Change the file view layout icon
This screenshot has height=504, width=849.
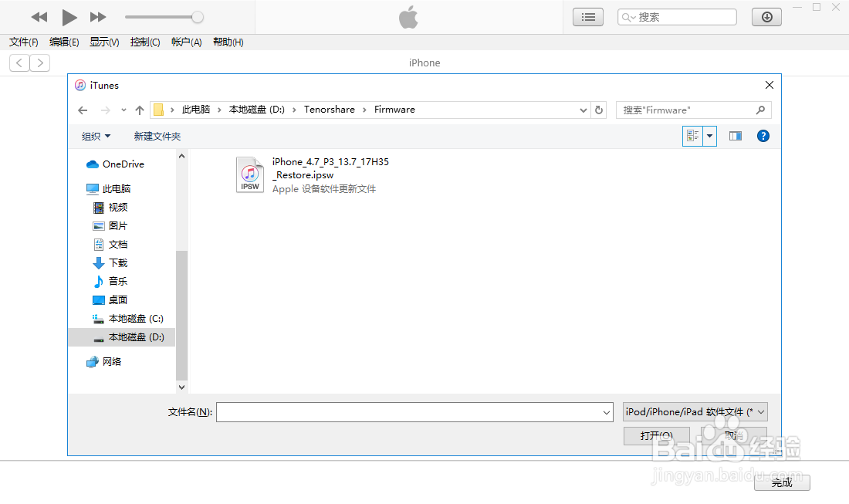point(692,137)
